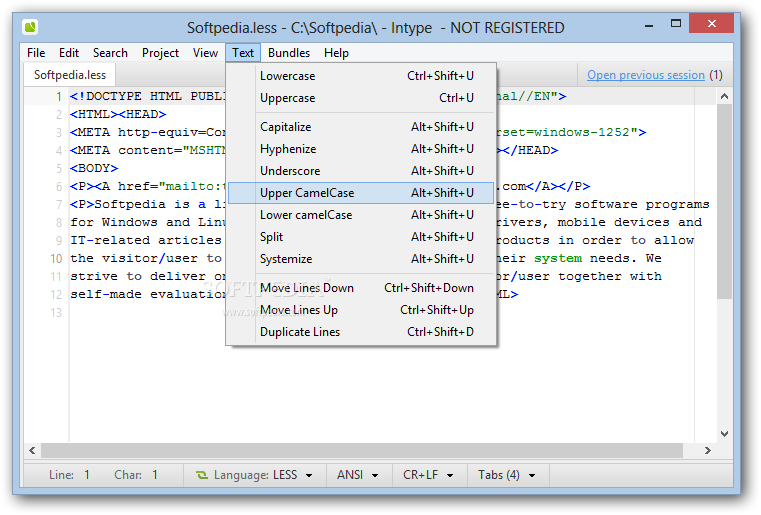Open the Tabs (4) indentation dropdown
The image size is (761, 515).
pos(507,475)
